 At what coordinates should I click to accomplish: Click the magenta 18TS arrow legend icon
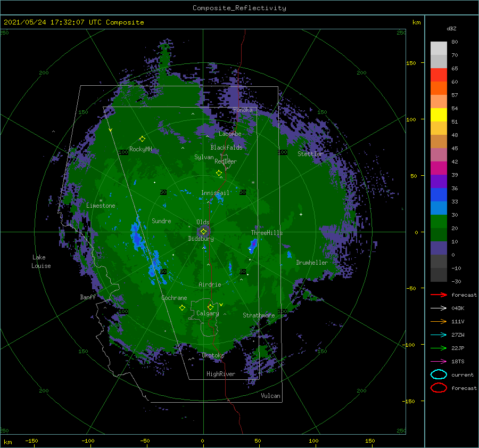click(x=439, y=361)
